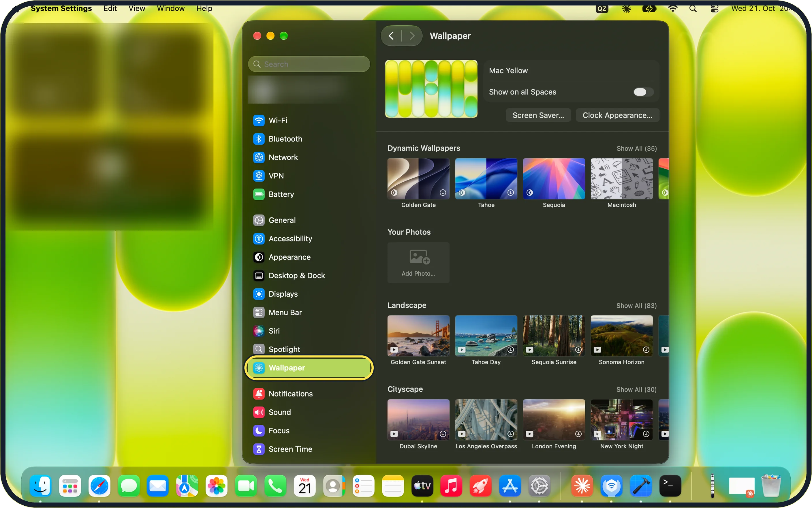Open General settings
Screen dimensions: 812x508
pyautogui.click(x=309, y=220)
